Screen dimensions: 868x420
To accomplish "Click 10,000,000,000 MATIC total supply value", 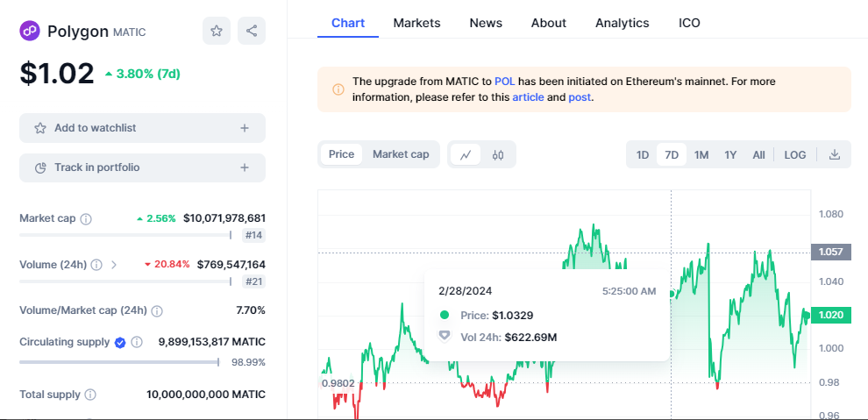I will pyautogui.click(x=206, y=395).
